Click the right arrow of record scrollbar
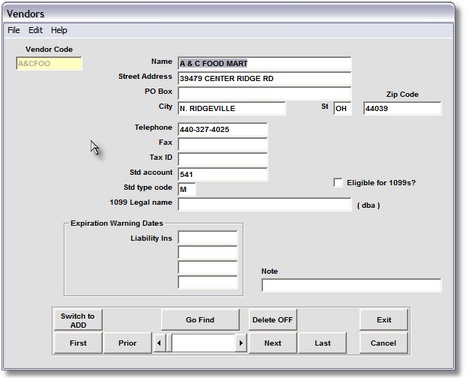Screen dimensions: 466x381 click(x=241, y=343)
